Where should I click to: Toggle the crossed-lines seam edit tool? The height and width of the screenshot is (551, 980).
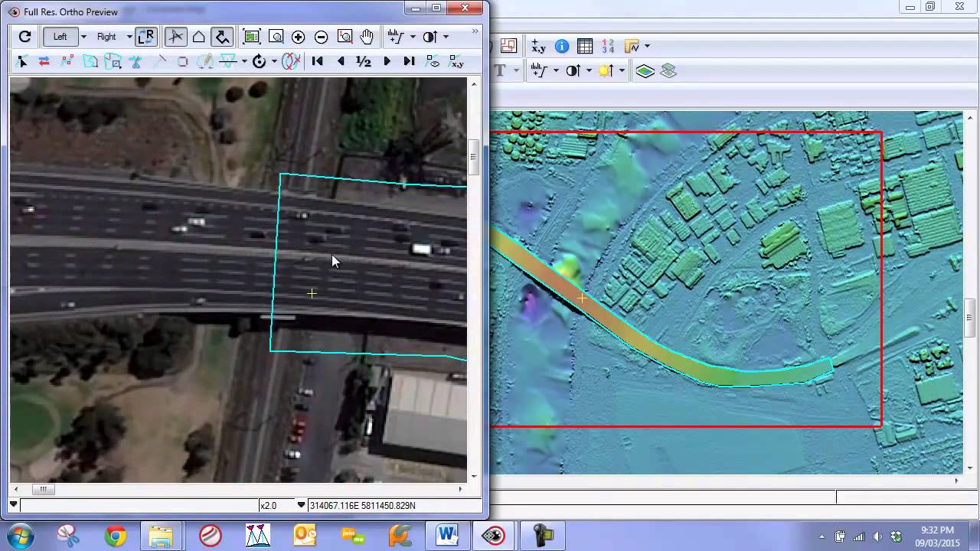176,37
